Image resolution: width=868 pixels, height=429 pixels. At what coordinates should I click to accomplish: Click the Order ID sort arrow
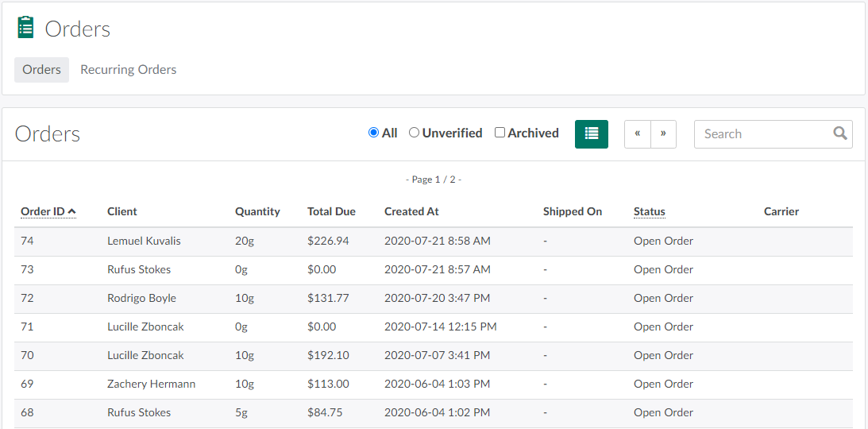[72, 211]
